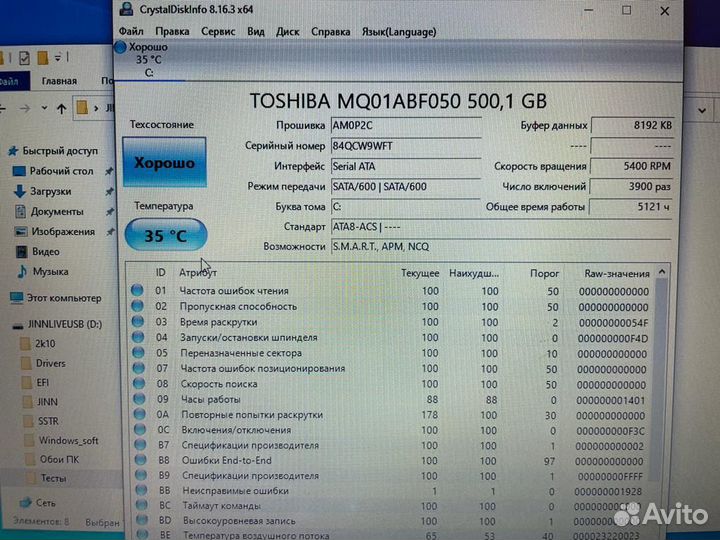Open the Файл menu in CrystalDiskInfo
Viewport: 720px width, 540px height.
click(x=131, y=31)
